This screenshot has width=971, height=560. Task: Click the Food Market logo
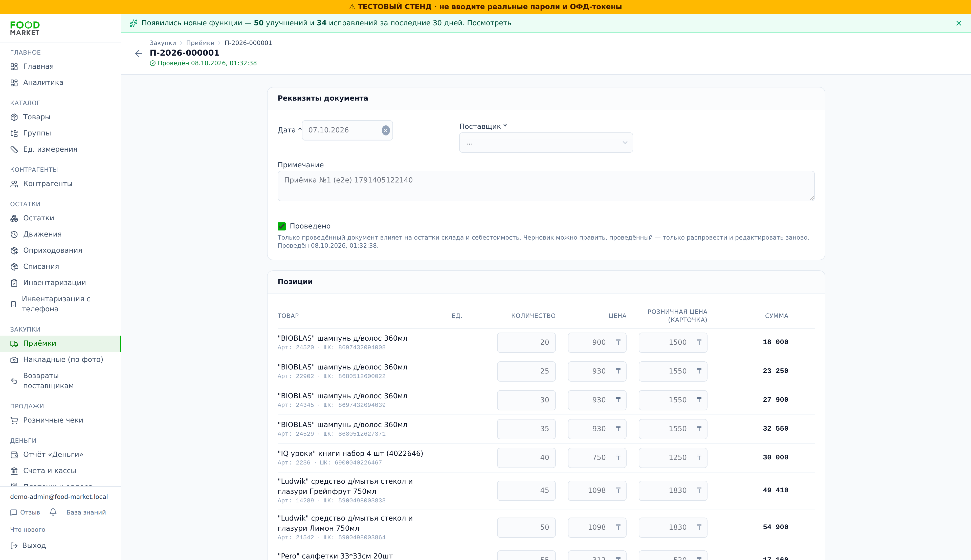[x=25, y=29]
